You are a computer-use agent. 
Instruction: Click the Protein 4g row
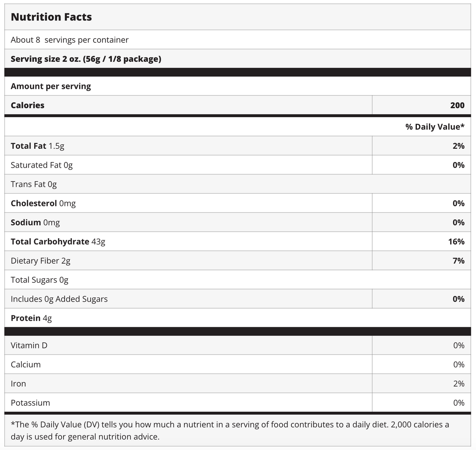(x=238, y=318)
